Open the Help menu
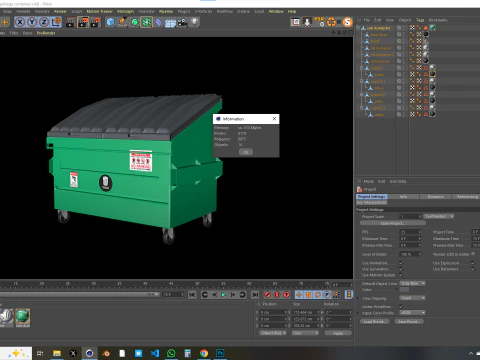The height and width of the screenshot is (360, 480). pyautogui.click(x=292, y=11)
